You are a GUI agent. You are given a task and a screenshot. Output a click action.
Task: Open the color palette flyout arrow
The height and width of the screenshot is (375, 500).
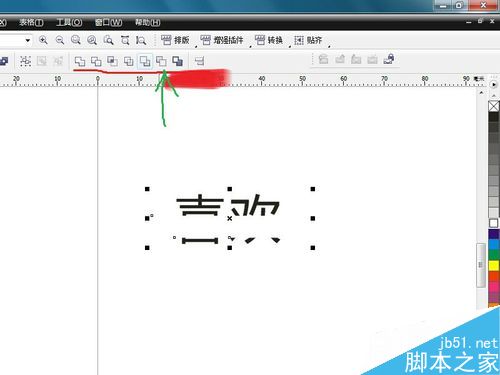494,85
